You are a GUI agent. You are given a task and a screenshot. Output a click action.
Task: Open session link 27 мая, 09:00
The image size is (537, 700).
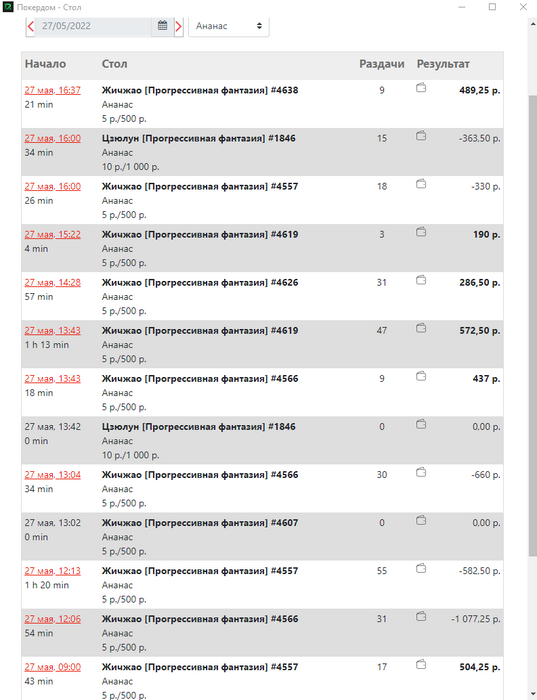53,667
